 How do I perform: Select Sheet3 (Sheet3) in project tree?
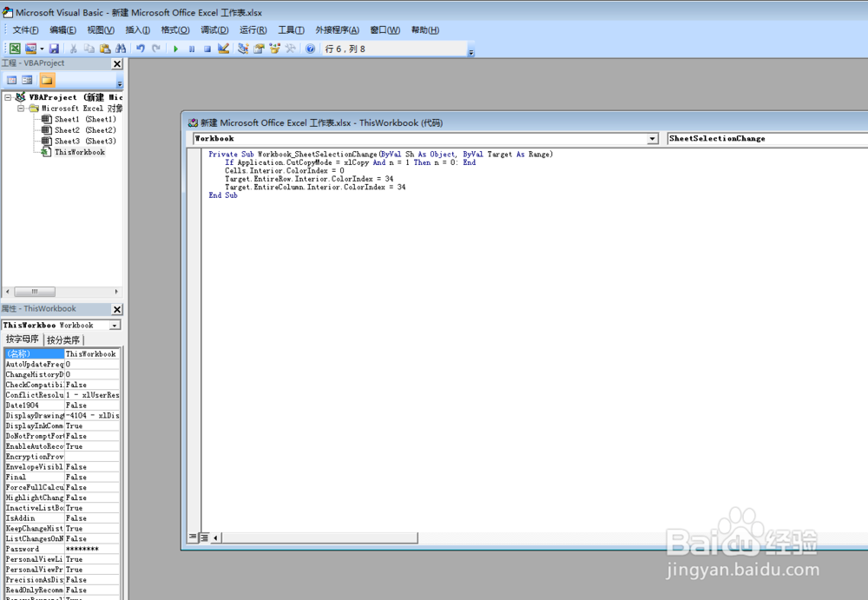point(85,142)
